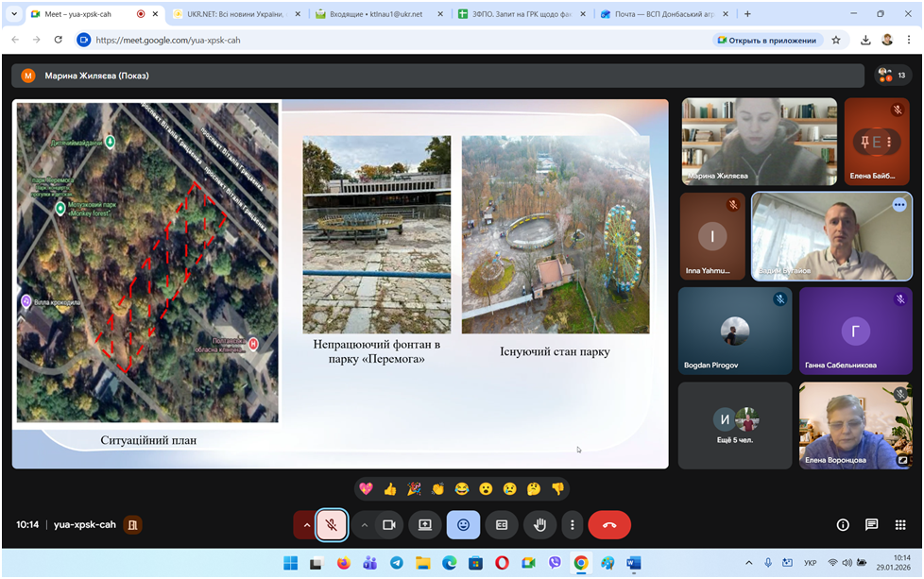This screenshot has height=579, width=924.
Task: Open Telegram from the Windows taskbar
Action: pyautogui.click(x=396, y=563)
